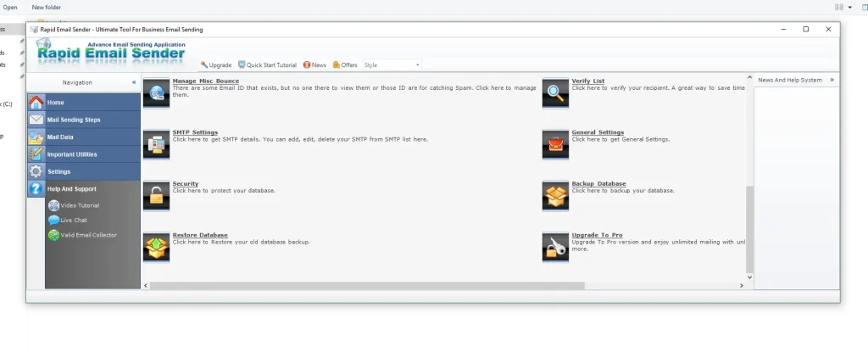Collapse the Navigation panel
This screenshot has height=352, width=868.
click(133, 82)
